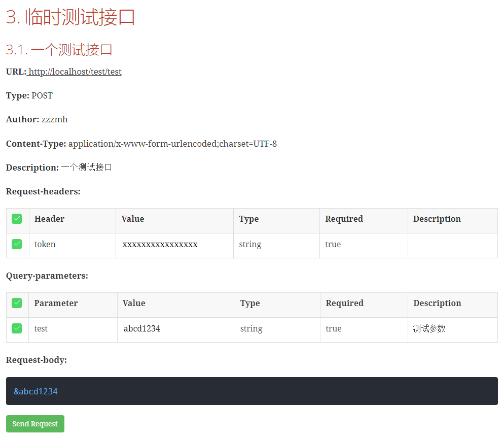Screen dimensions: 504x436
Task: Click the Author name zzzmh
Action: pyautogui.click(x=54, y=119)
